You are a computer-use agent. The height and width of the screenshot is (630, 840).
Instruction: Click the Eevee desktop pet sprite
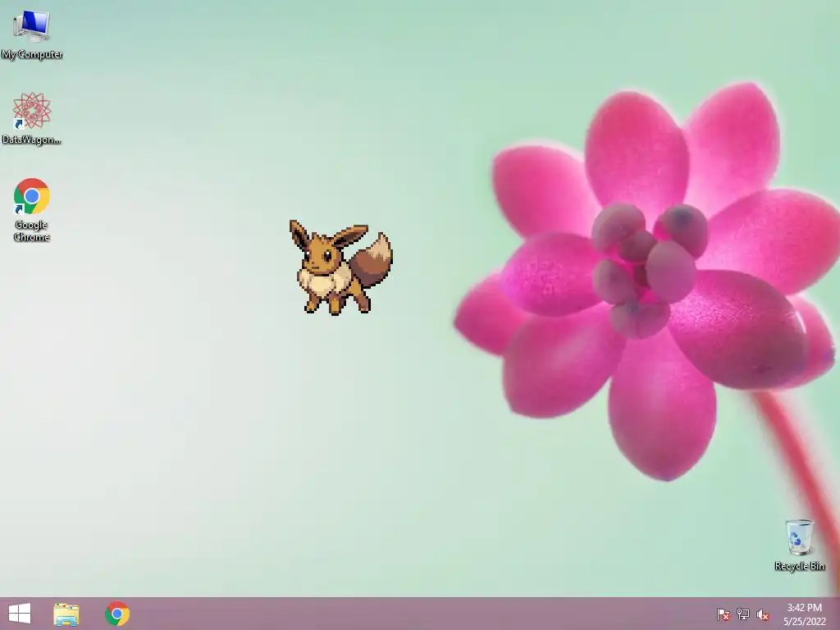pos(341,267)
